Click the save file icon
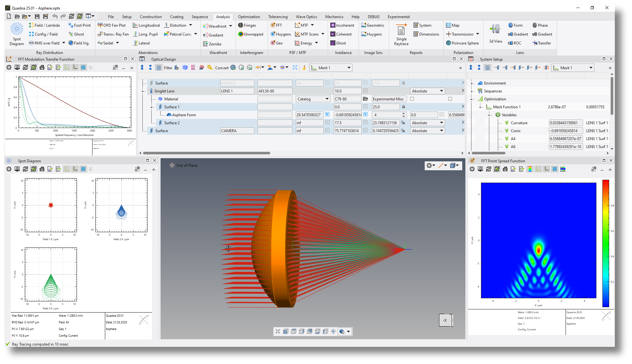Screen dimensions: 632x364 [37, 17]
